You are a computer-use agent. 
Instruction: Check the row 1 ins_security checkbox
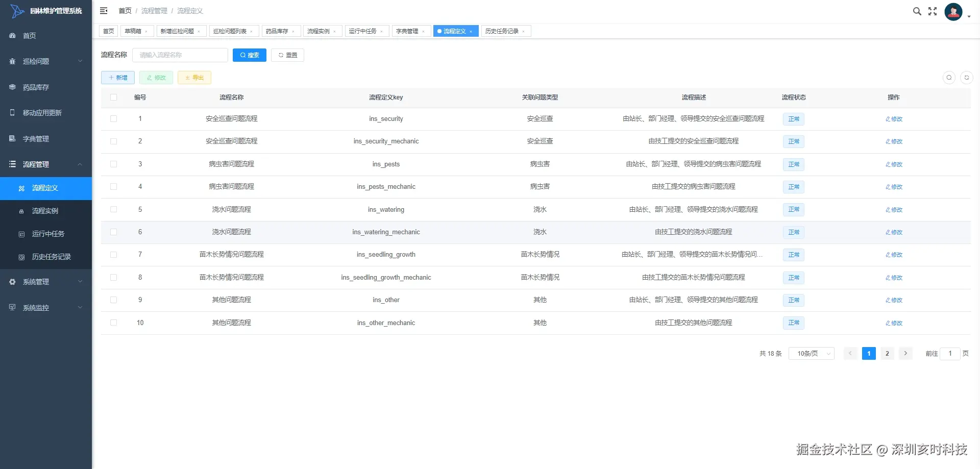point(113,119)
